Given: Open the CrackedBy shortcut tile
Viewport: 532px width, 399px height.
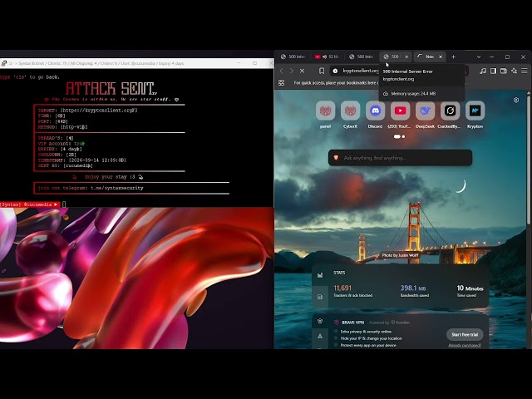Looking at the screenshot, I should pyautogui.click(x=450, y=111).
